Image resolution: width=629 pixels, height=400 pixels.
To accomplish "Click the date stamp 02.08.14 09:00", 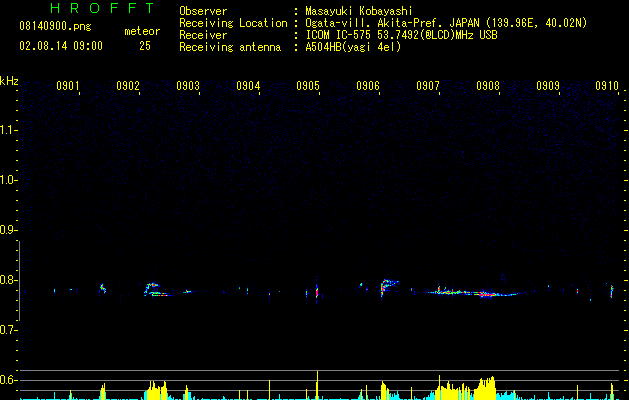I will click(61, 46).
